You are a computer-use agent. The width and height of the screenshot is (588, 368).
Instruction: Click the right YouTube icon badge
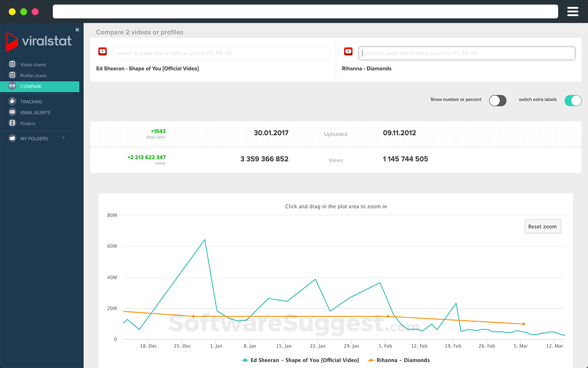pyautogui.click(x=348, y=51)
